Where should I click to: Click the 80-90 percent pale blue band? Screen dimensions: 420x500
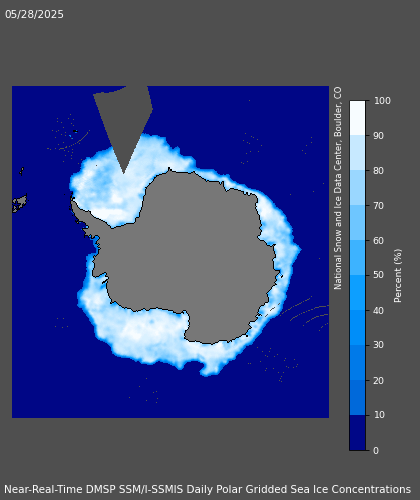point(357,153)
